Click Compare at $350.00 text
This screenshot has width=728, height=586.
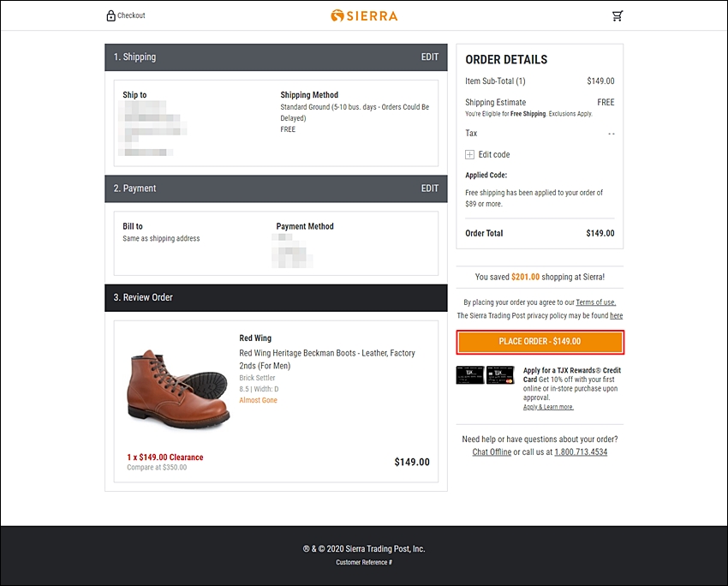point(157,468)
